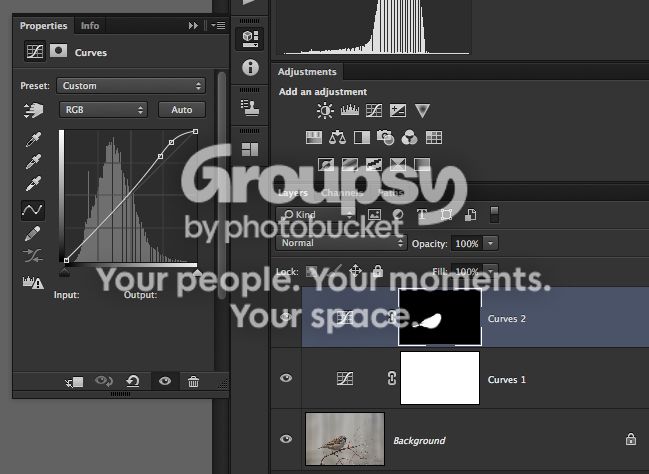The image size is (649, 474).
Task: Open the Clone Source panel icon
Action: click(250, 108)
